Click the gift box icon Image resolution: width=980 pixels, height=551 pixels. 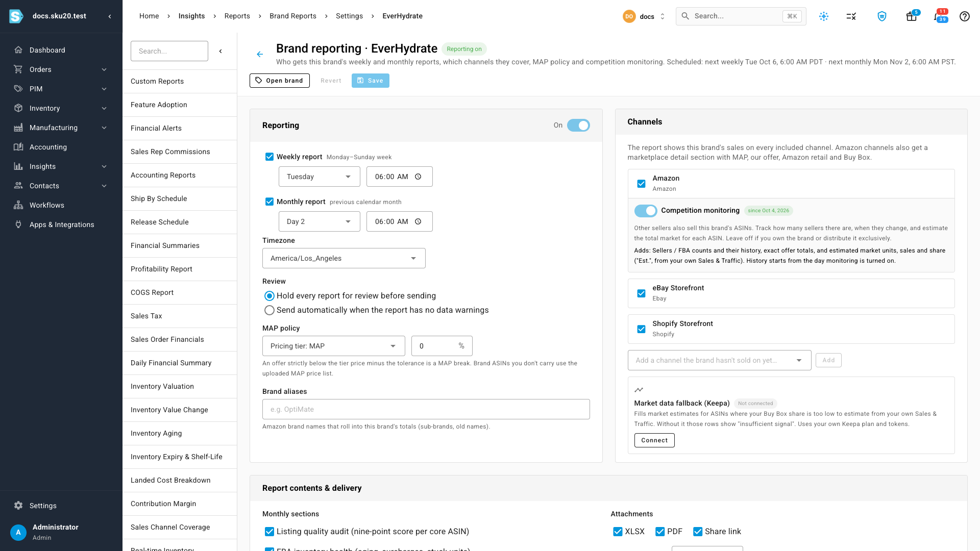(911, 16)
